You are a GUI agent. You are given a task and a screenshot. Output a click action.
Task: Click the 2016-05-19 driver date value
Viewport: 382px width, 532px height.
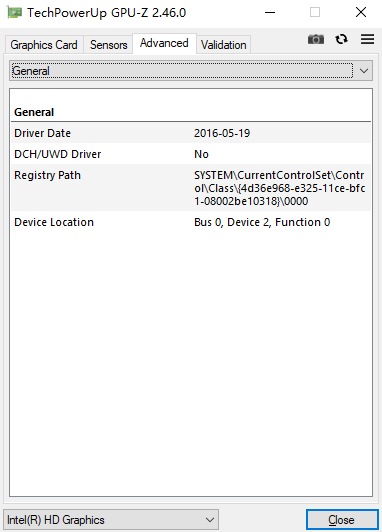[x=222, y=133]
